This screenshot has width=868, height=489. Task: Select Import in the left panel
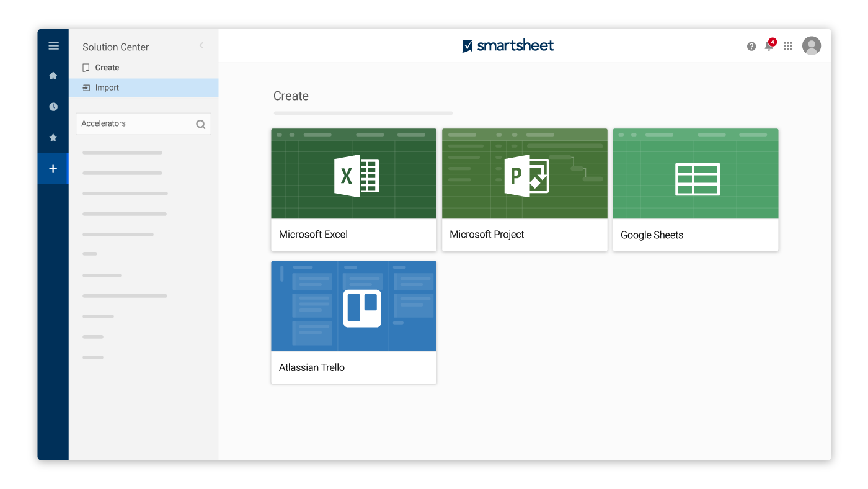click(107, 88)
